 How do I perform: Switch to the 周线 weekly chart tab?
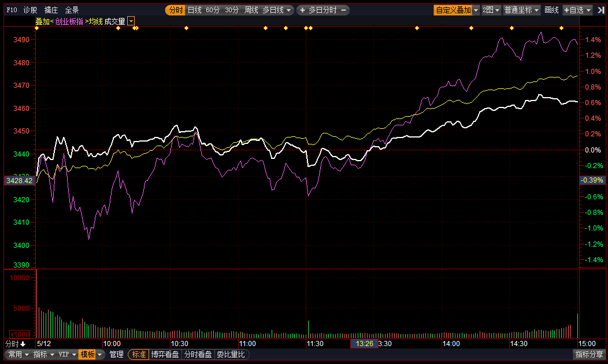(251, 10)
